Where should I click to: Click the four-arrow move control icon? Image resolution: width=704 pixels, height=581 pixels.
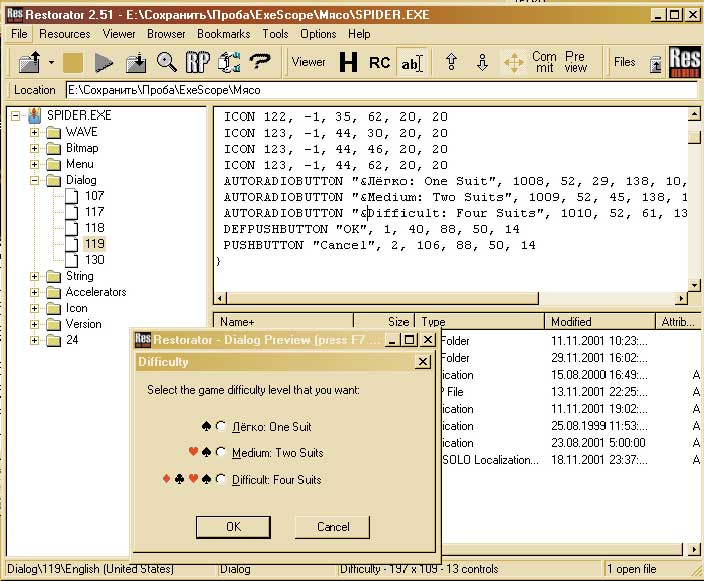click(x=514, y=62)
